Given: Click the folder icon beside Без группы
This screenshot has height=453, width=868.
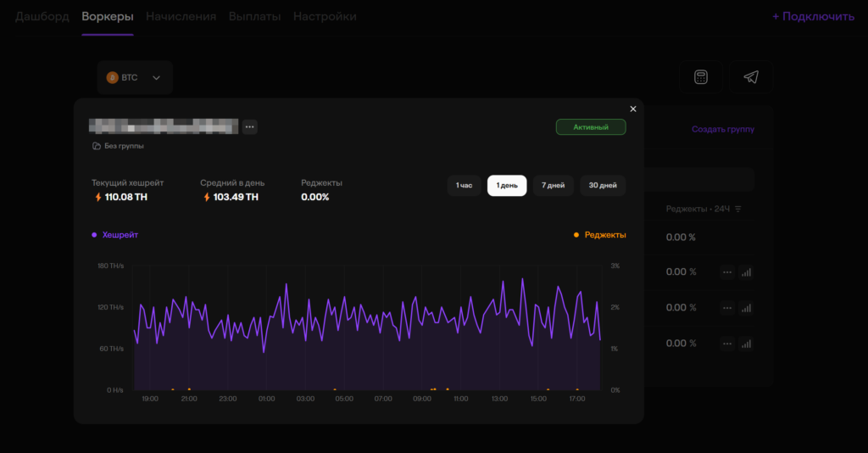Looking at the screenshot, I should pos(97,146).
